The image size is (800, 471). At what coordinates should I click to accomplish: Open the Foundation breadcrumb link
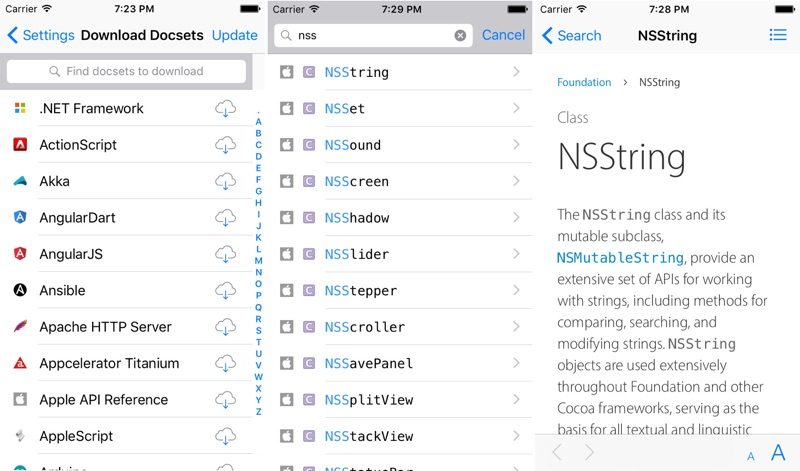tap(584, 82)
